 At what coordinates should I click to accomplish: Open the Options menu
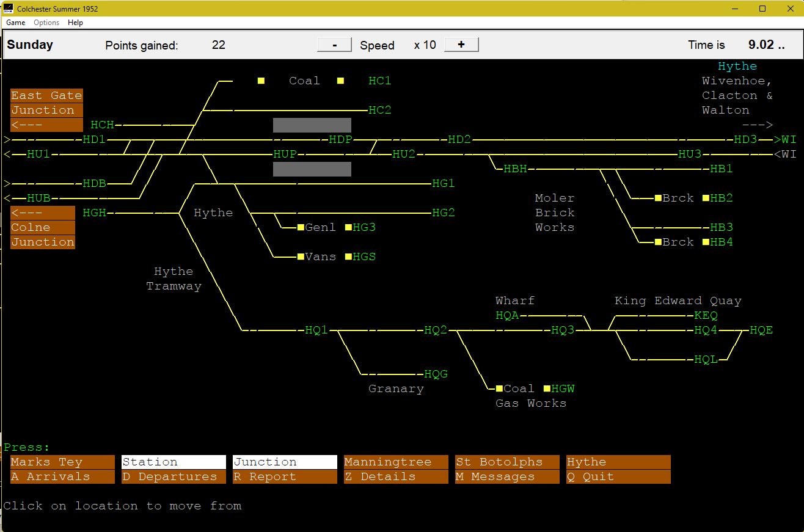click(x=46, y=23)
